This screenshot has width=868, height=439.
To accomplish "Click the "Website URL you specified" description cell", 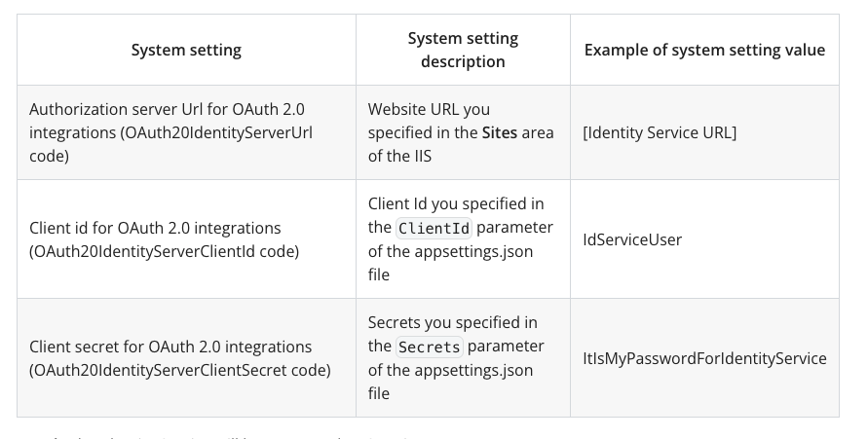I will coord(463,132).
